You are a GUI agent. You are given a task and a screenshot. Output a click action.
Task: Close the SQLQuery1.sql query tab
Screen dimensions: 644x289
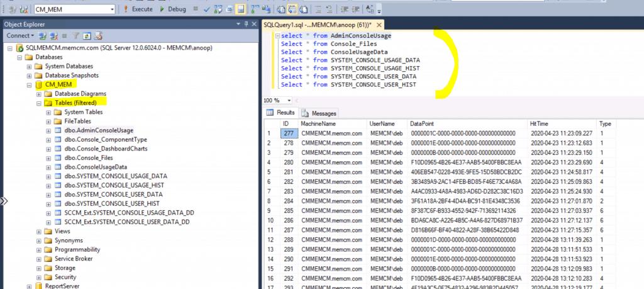379,25
